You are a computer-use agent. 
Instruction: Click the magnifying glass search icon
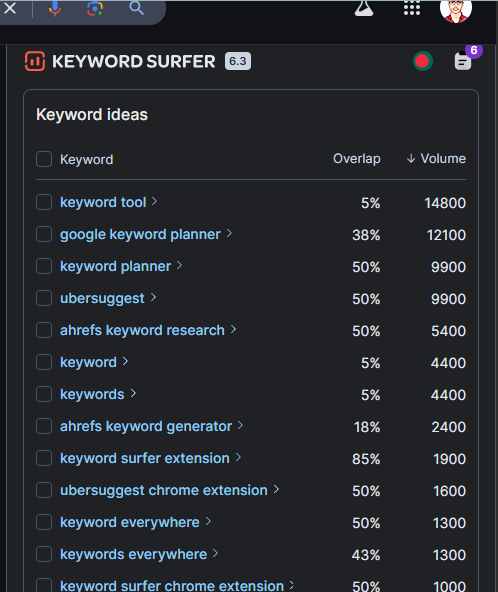(136, 8)
